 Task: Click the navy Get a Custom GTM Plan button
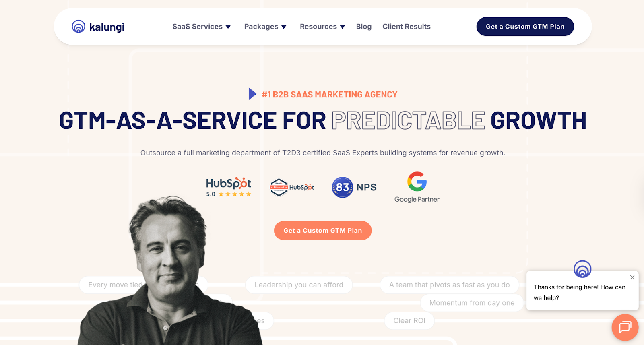(x=525, y=27)
